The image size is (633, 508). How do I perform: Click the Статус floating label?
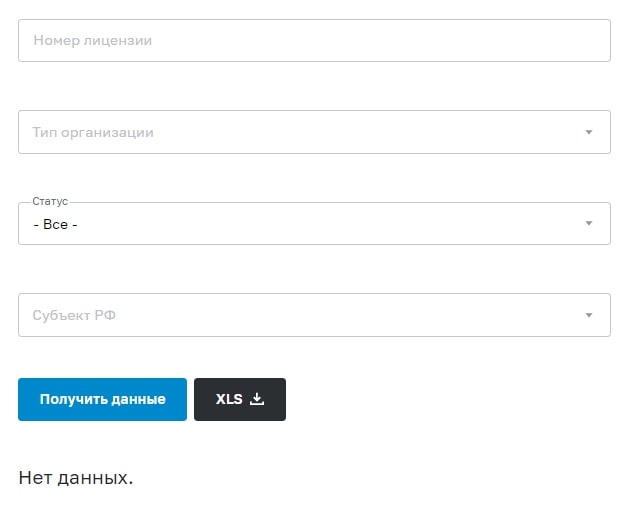tap(50, 201)
